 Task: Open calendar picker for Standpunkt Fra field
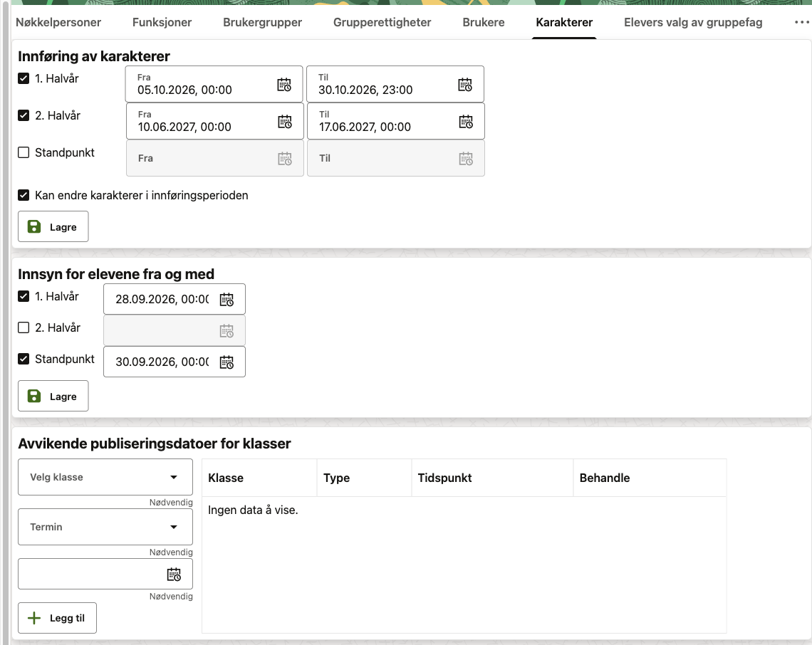(x=285, y=159)
